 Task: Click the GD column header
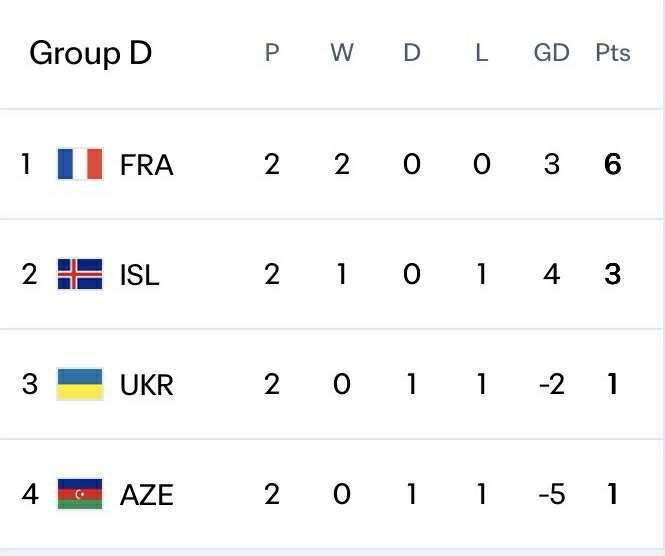[551, 53]
